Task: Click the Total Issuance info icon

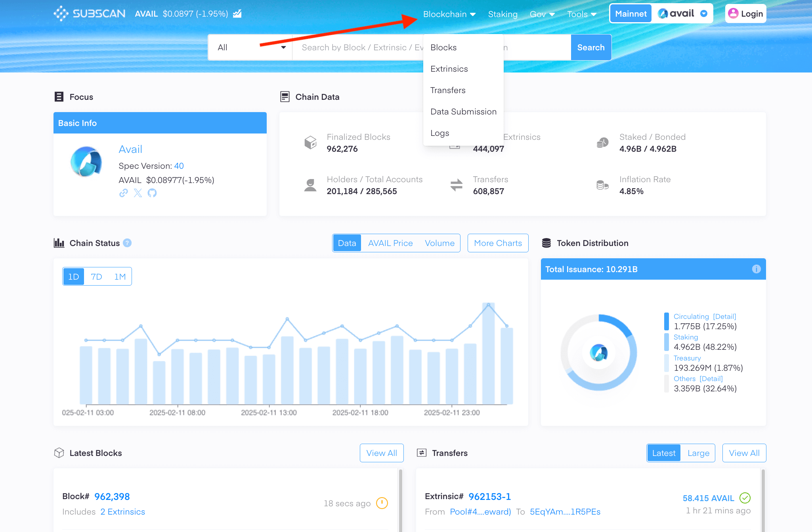Action: [756, 269]
